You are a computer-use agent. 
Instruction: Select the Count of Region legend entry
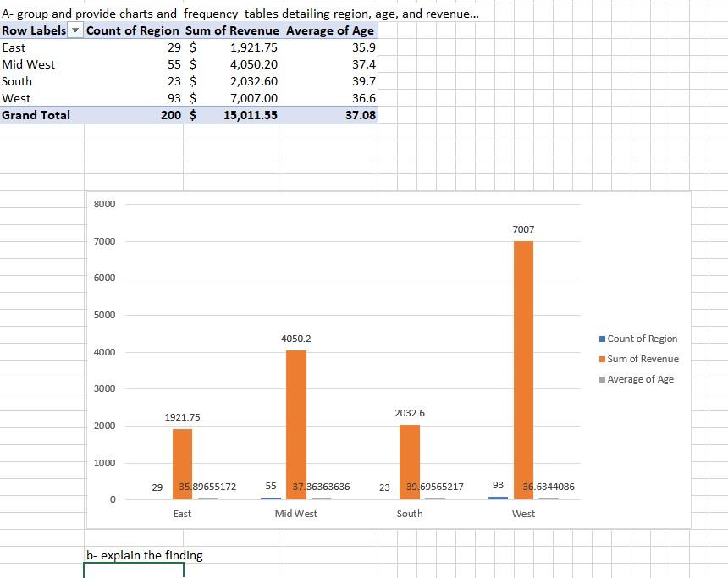coord(642,338)
